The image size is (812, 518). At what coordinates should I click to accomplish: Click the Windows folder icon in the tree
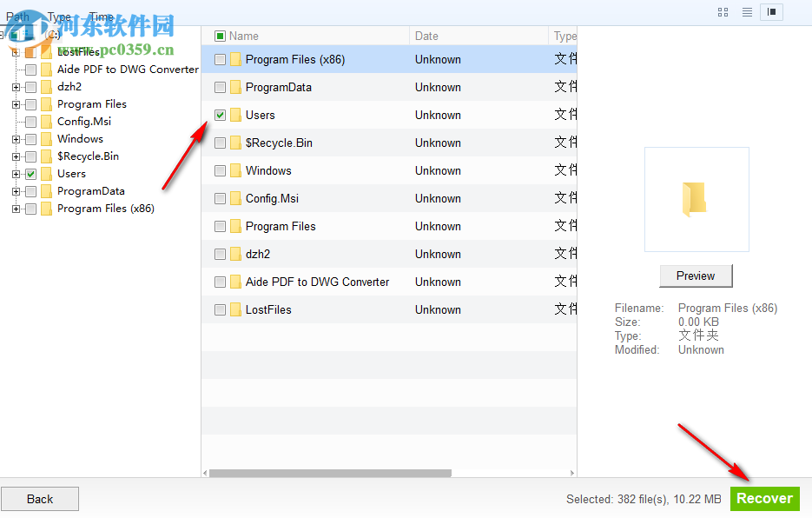coord(47,138)
